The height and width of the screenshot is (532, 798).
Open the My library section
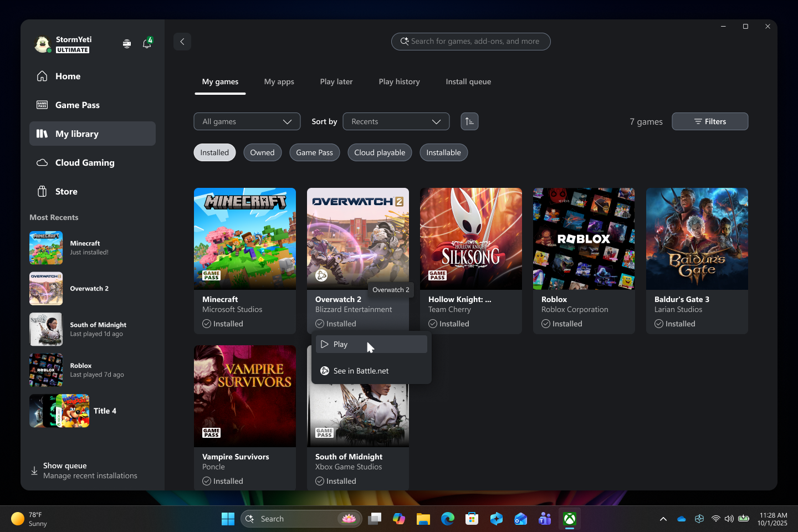pos(76,134)
